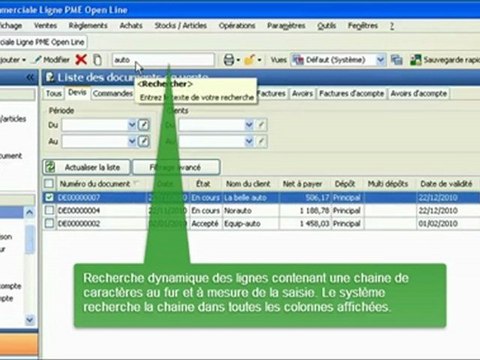Image resolution: width=480 pixels, height=360 pixels.
Task: Sort by Dépôt column header
Action: pyautogui.click(x=345, y=184)
